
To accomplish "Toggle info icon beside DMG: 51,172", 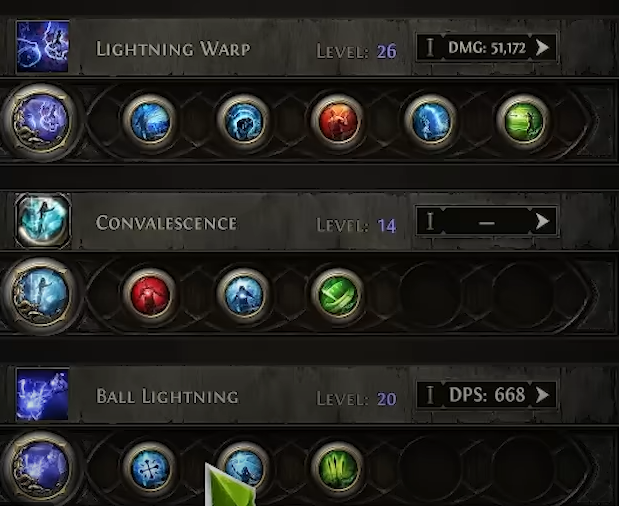I will coord(430,48).
